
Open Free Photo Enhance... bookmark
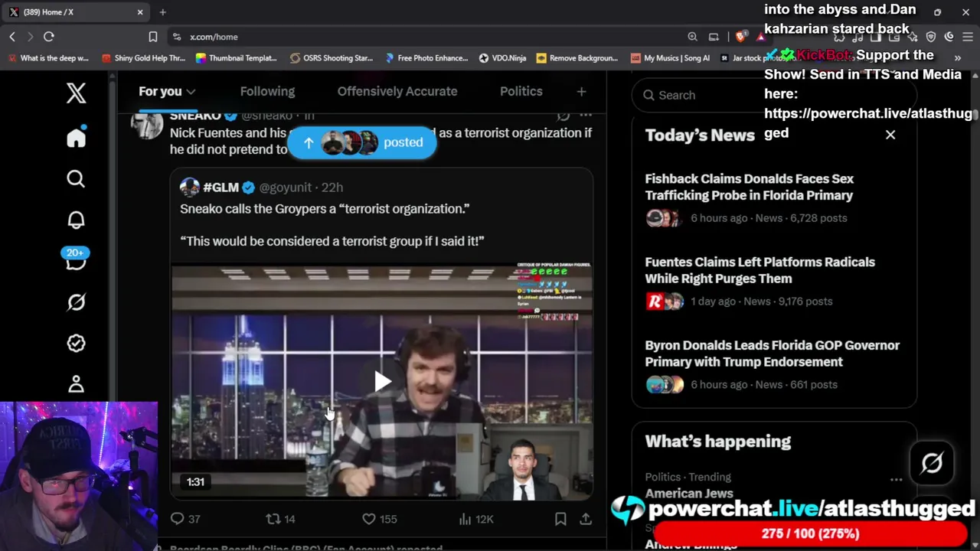pyautogui.click(x=426, y=58)
